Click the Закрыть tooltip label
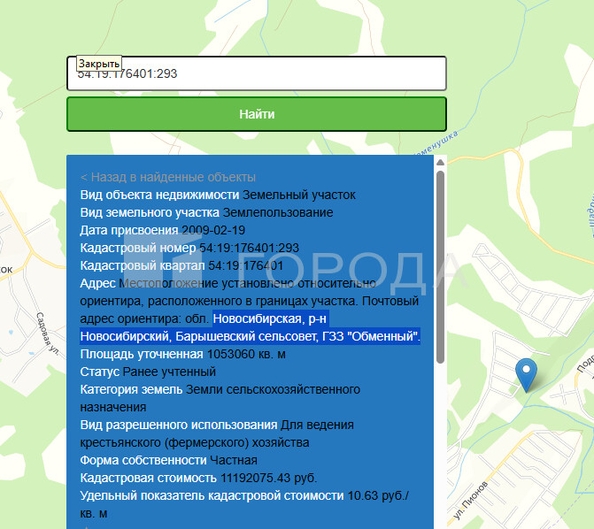594x529 pixels. pos(99,63)
